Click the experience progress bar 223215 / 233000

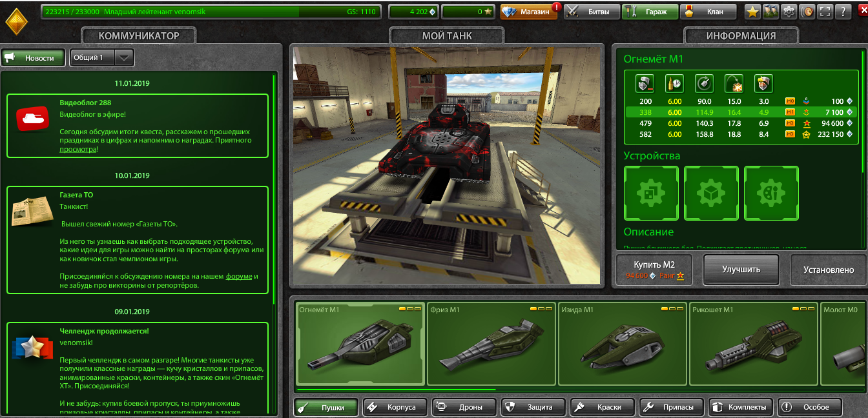(x=211, y=12)
